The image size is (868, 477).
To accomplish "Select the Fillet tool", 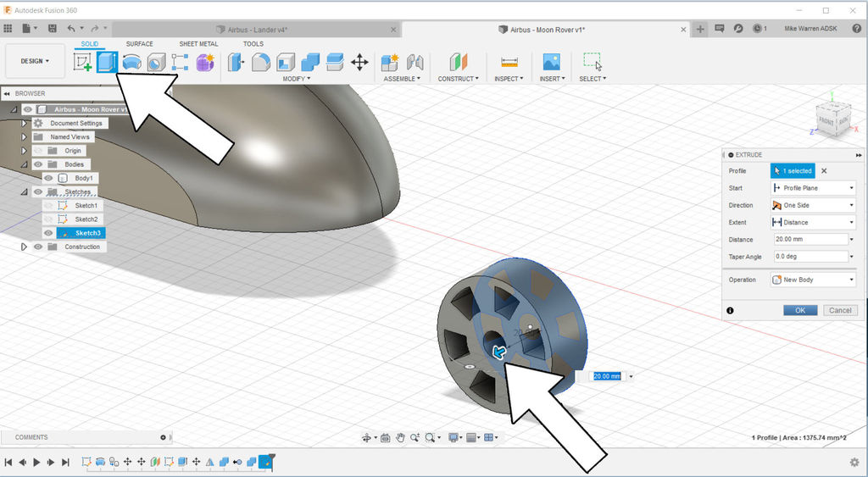I will pos(261,62).
